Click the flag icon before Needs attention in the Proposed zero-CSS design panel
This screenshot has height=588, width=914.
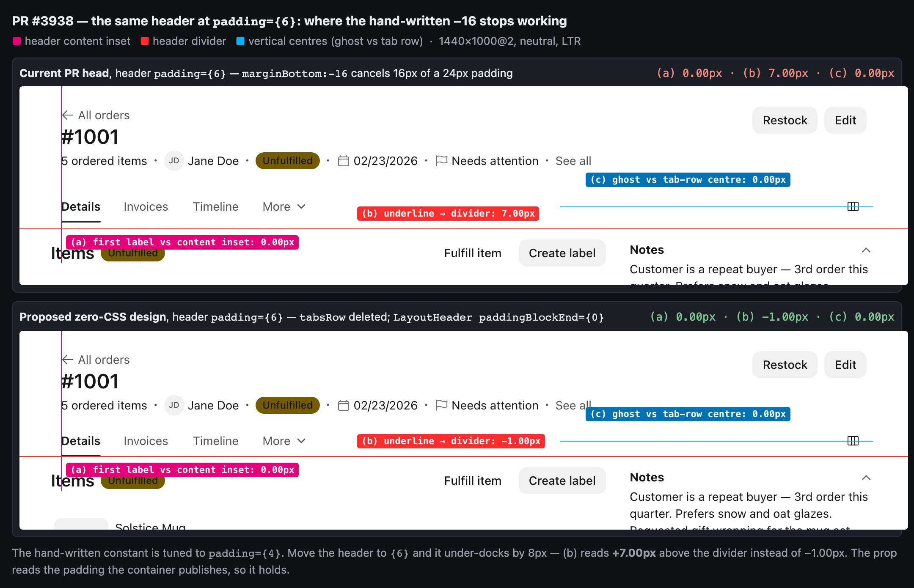click(442, 406)
